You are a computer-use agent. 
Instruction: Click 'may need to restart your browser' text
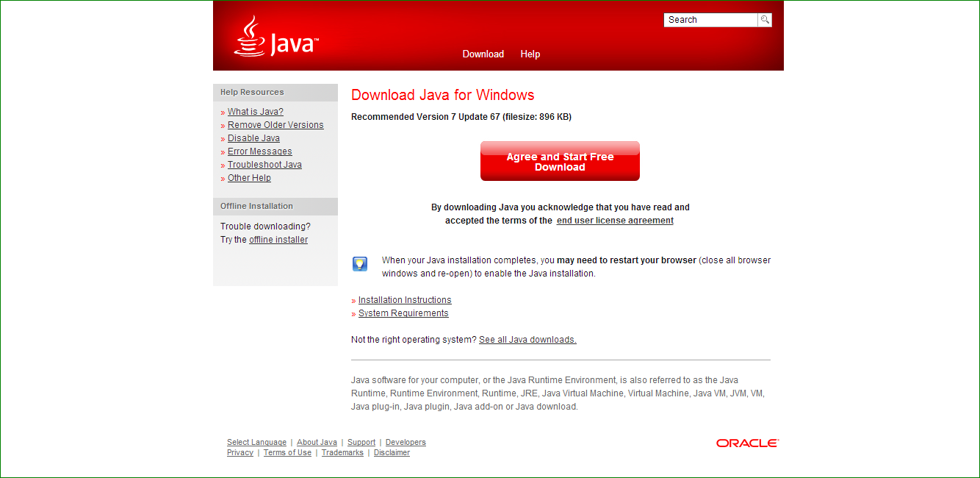(x=627, y=260)
